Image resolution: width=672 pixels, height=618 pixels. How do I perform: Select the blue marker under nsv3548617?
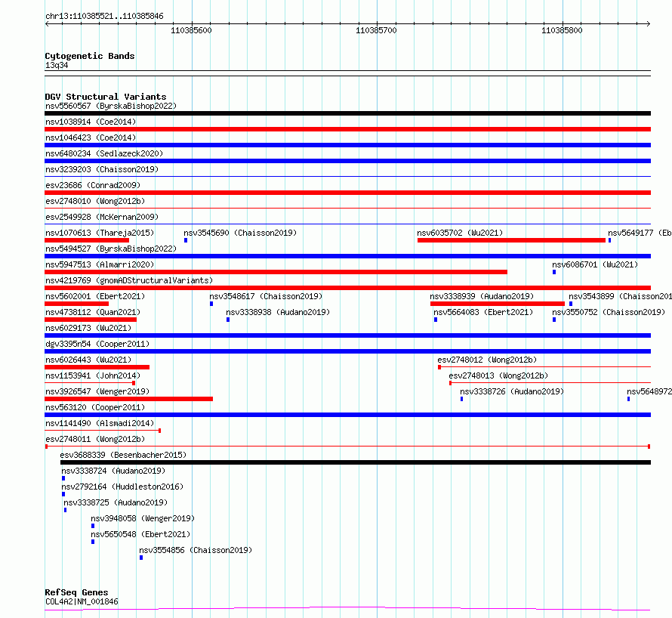(x=211, y=304)
